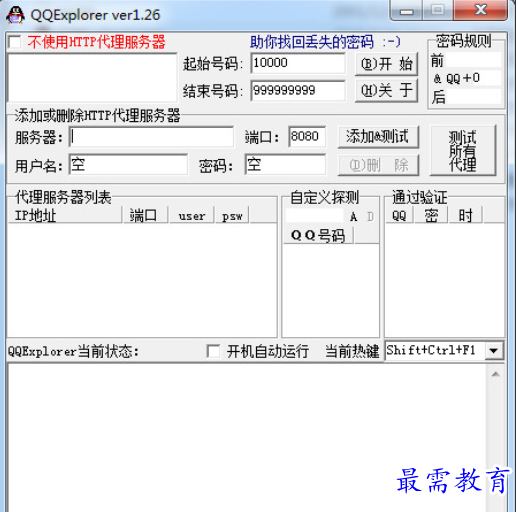
Task: Click the status log scroll-up arrow
Action: pyautogui.click(x=495, y=374)
